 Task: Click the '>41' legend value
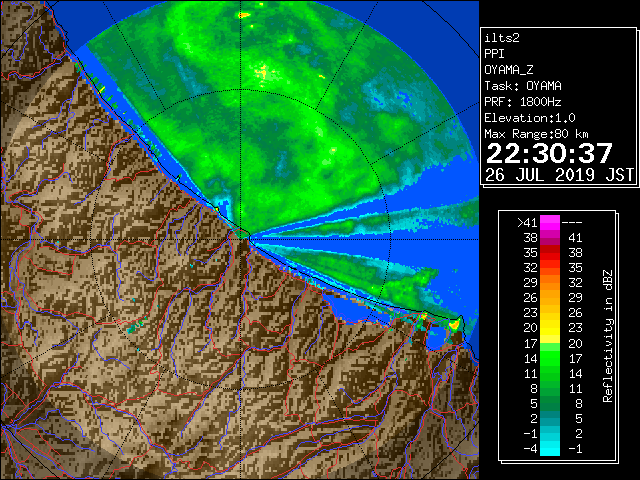click(527, 223)
